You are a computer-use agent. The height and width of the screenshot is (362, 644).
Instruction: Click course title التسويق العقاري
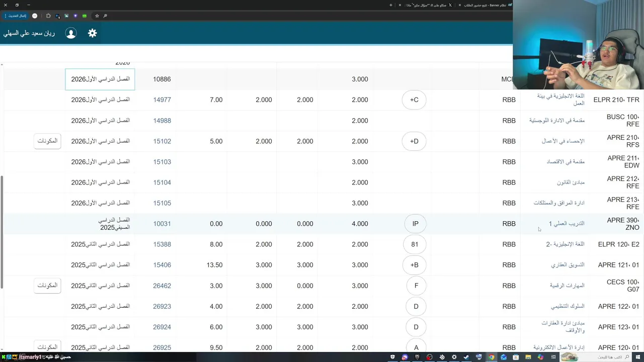tap(568, 265)
